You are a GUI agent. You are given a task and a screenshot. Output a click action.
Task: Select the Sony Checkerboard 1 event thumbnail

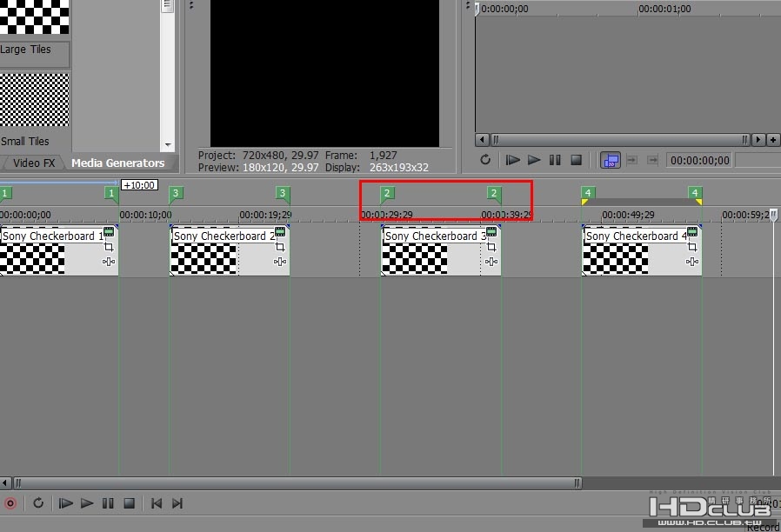click(x=32, y=259)
